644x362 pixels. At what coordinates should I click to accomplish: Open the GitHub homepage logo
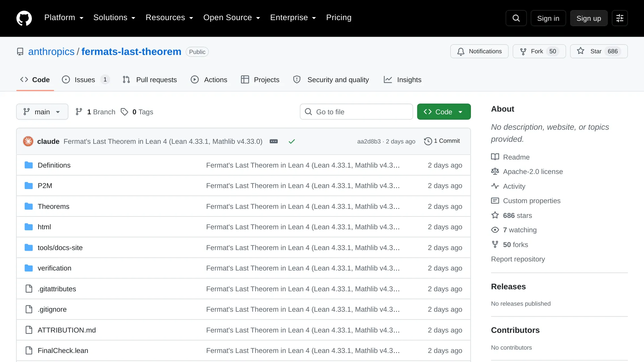[x=24, y=18]
